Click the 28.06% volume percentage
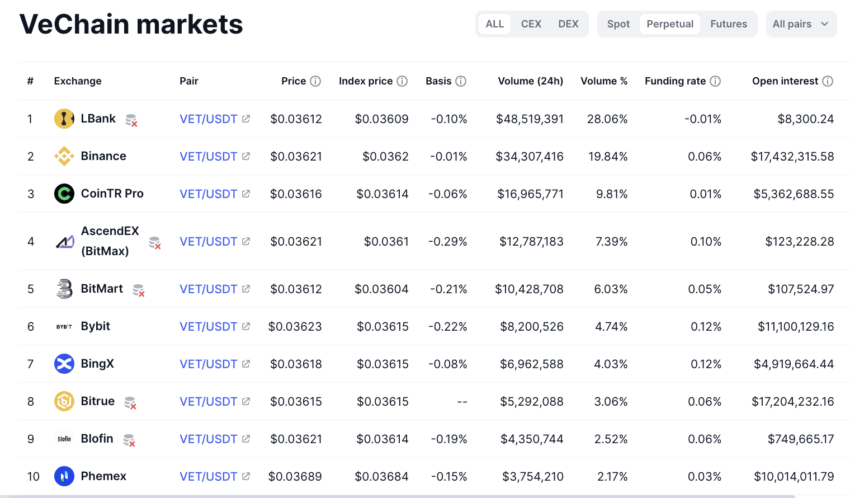 607,119
